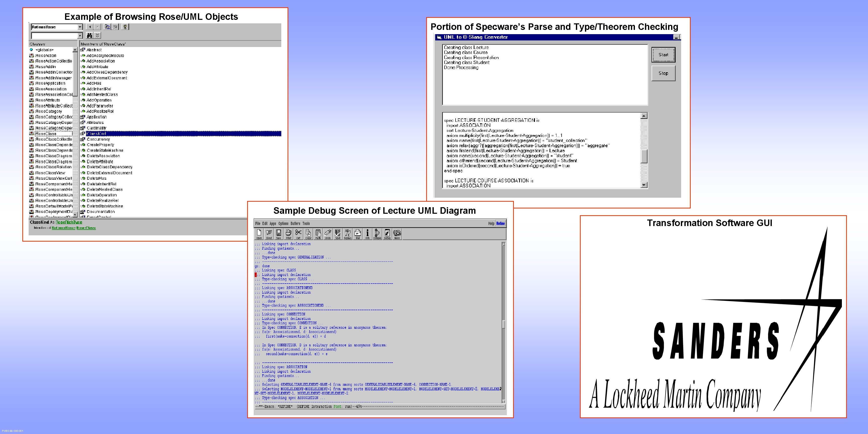
Task: Open the Refine menu
Action: 500,223
